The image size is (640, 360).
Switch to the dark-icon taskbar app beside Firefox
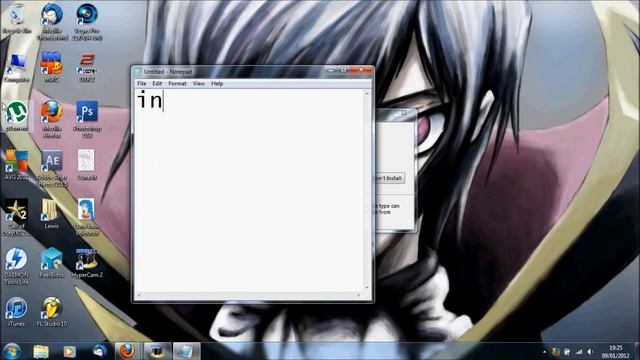tap(157, 351)
